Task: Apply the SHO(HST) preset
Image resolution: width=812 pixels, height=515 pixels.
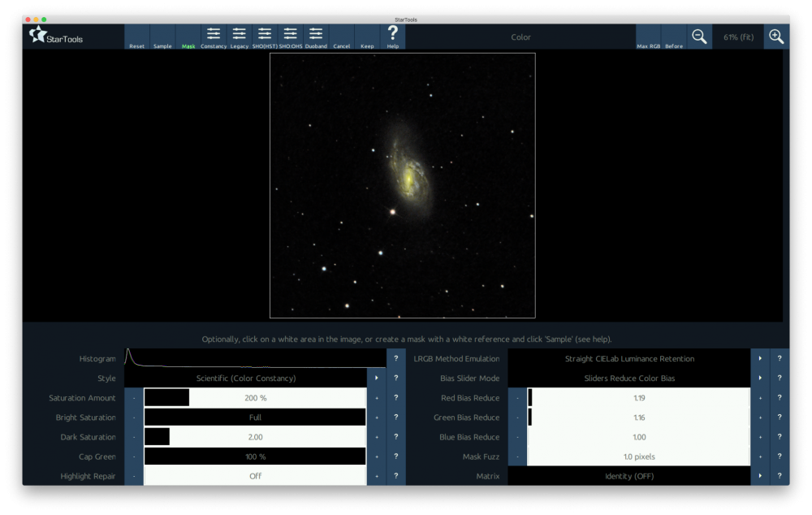Action: 265,37
